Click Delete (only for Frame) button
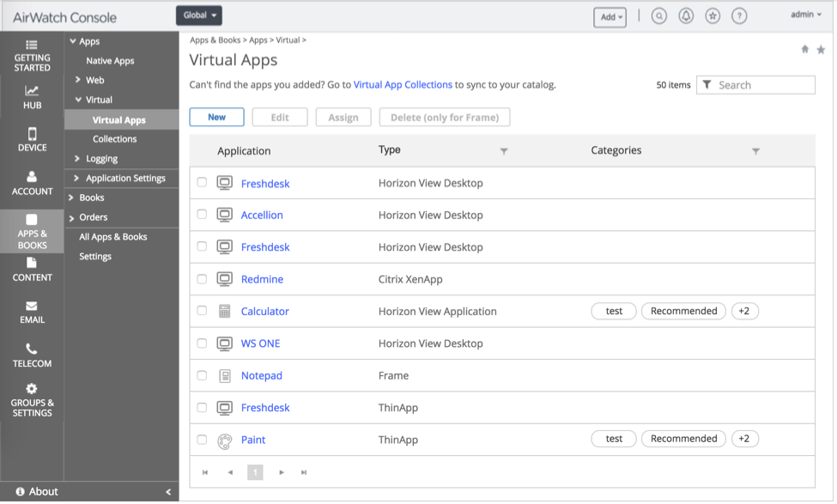Viewport: 837px width, 504px height. click(445, 118)
